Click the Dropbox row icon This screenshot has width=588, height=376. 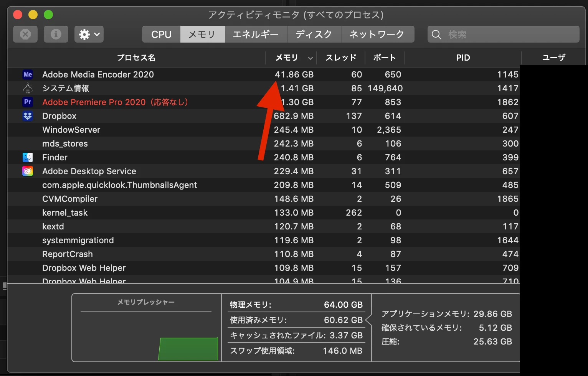pyautogui.click(x=28, y=116)
